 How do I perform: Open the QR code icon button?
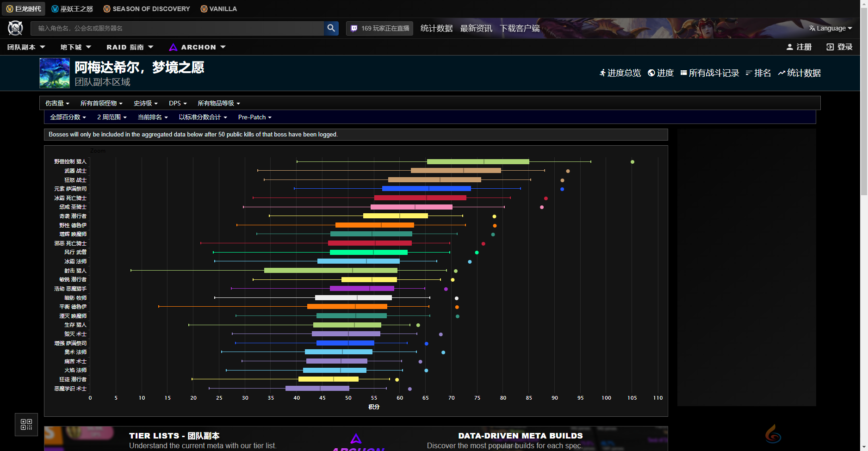(x=26, y=425)
